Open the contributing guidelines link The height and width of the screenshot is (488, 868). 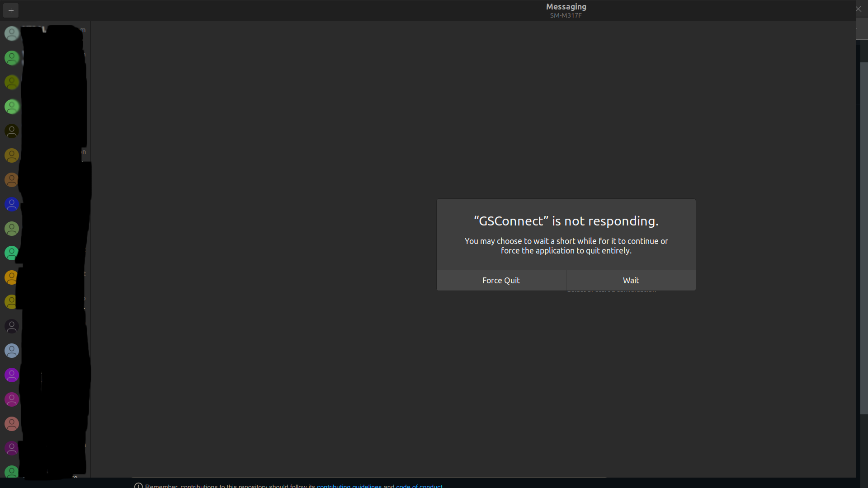pos(349,486)
